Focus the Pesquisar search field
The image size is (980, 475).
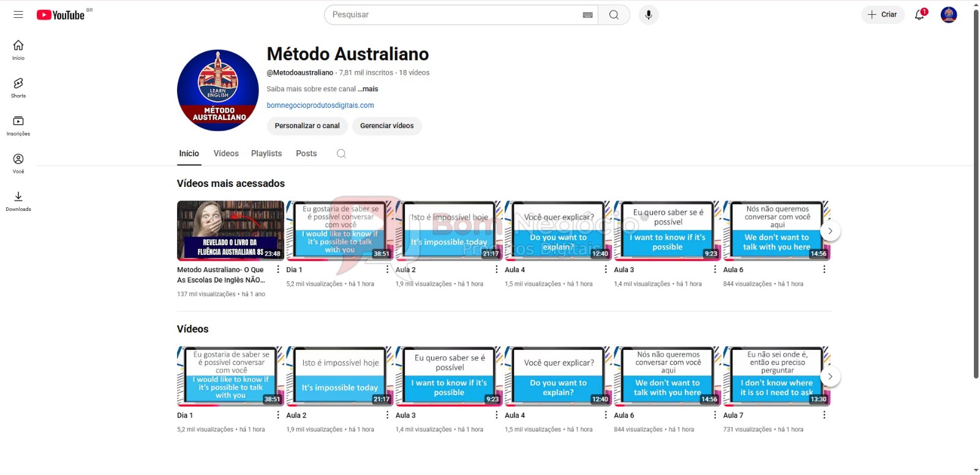(453, 15)
